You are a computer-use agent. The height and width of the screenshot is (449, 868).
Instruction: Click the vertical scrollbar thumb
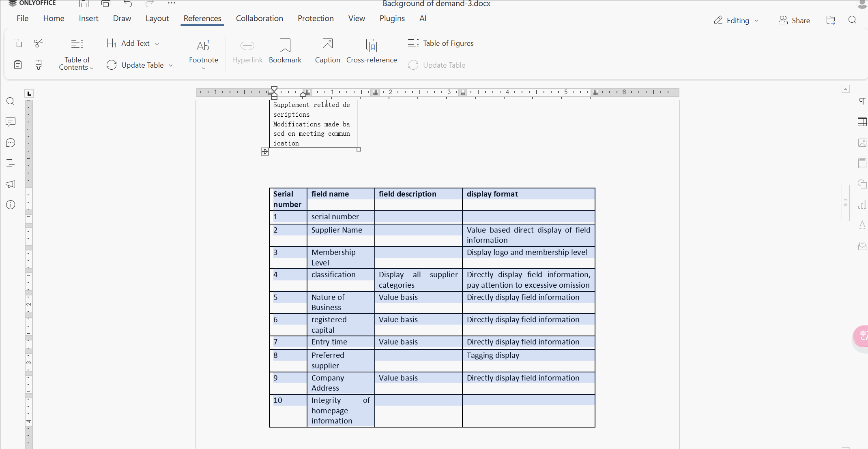pos(845,203)
